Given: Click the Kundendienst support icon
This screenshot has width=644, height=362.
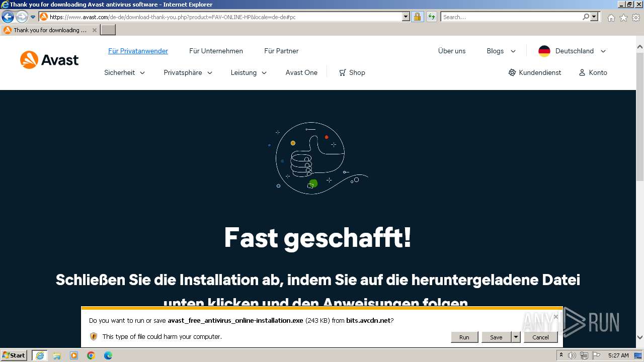Looking at the screenshot, I should pos(512,72).
